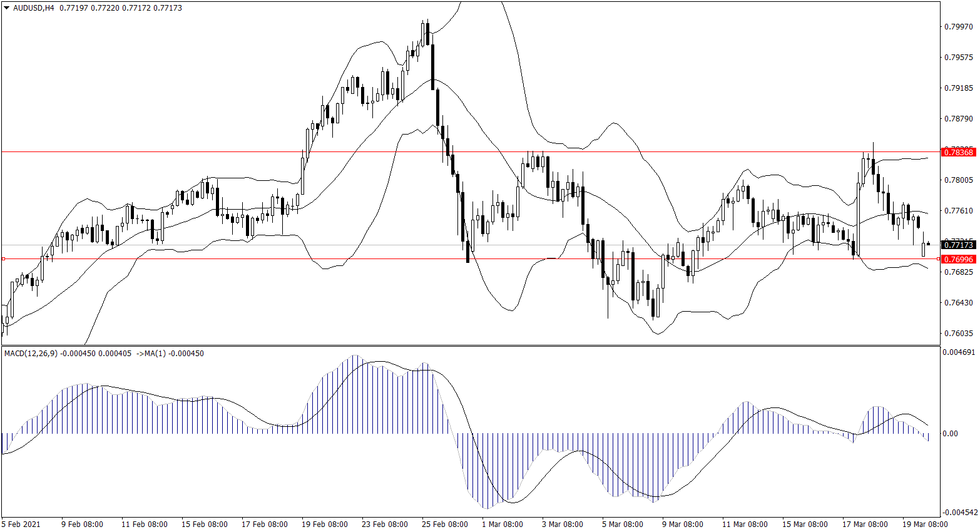Click the red 0.78368 price tag

point(958,152)
